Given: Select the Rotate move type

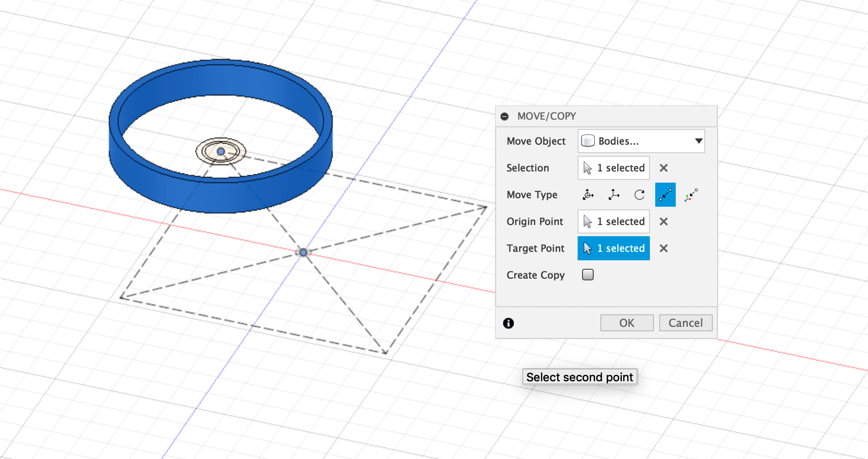Looking at the screenshot, I should pyautogui.click(x=639, y=195).
